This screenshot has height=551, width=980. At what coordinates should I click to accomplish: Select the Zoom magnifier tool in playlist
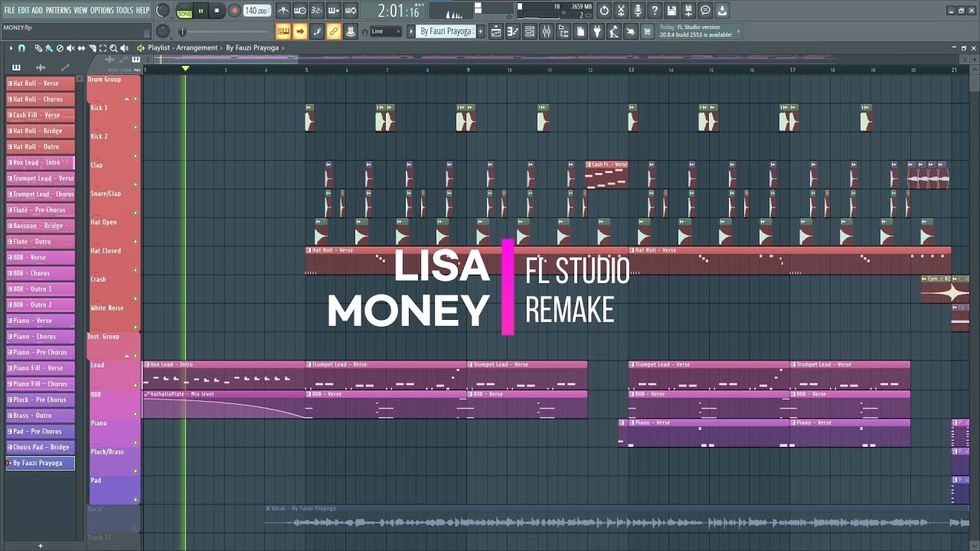pos(113,48)
